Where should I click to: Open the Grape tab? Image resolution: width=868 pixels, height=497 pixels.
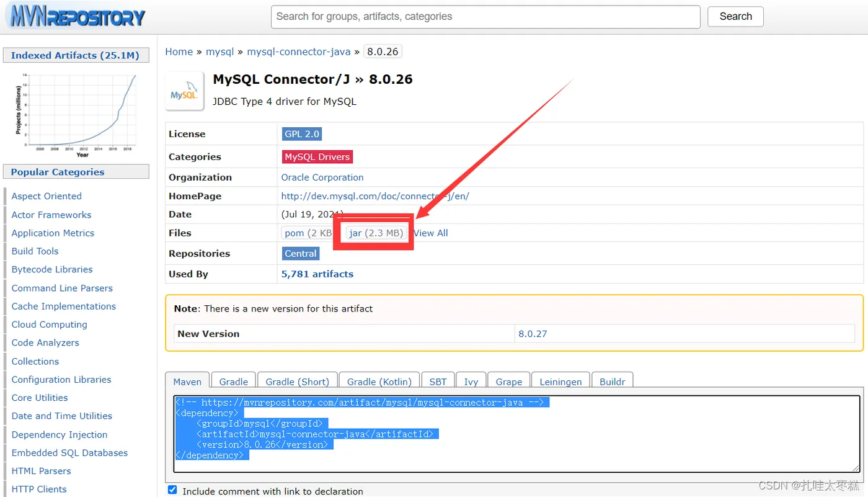(509, 381)
